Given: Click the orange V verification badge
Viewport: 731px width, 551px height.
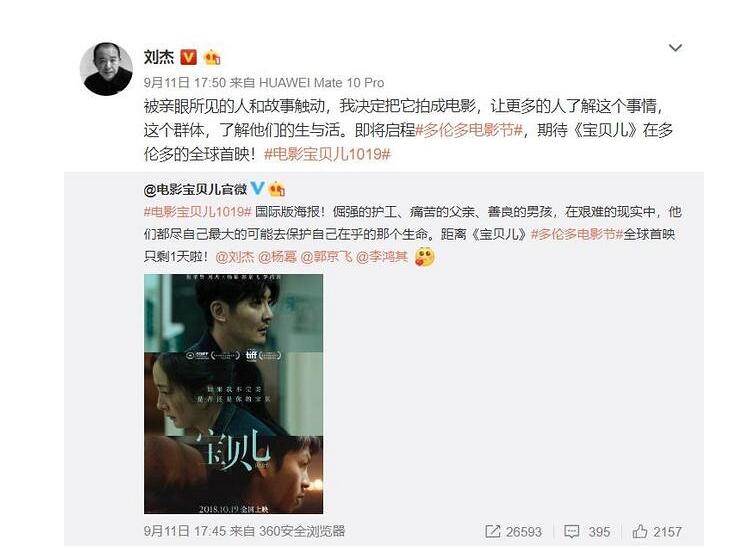Looking at the screenshot, I should pyautogui.click(x=188, y=57).
